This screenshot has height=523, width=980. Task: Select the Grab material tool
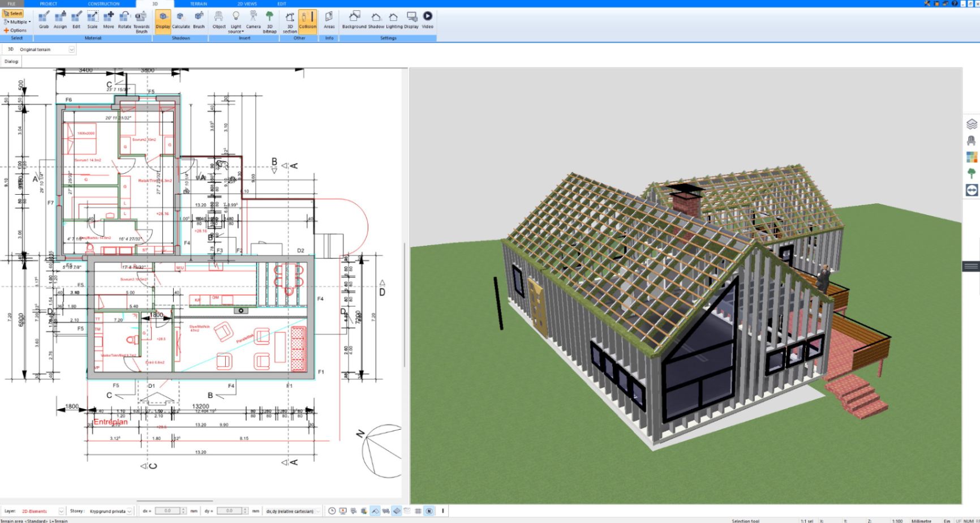[x=44, y=20]
